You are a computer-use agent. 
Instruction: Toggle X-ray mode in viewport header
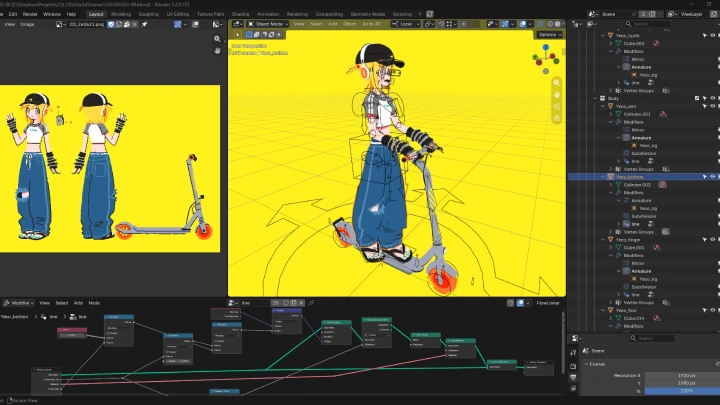tap(541, 24)
